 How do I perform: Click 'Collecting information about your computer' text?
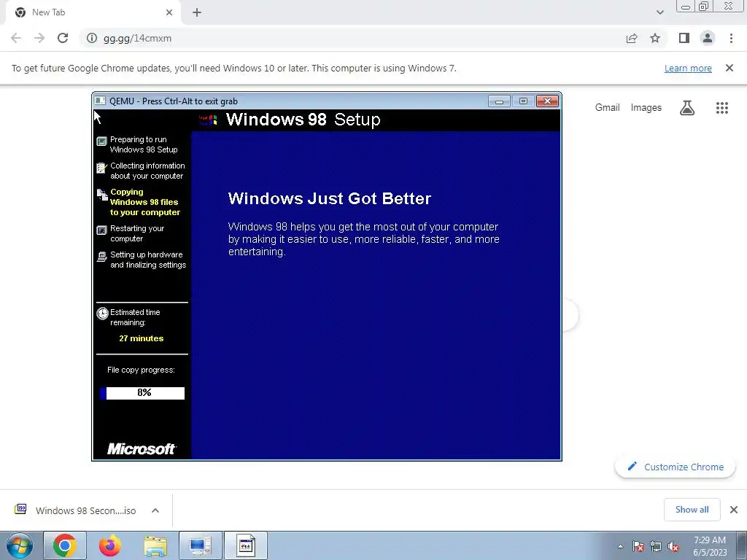[147, 171]
